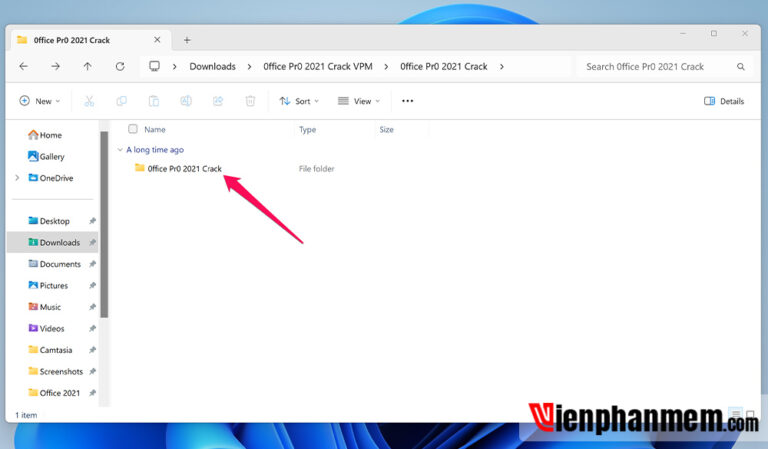Click the 1 item status bar text
This screenshot has height=449, width=768.
tap(26, 415)
